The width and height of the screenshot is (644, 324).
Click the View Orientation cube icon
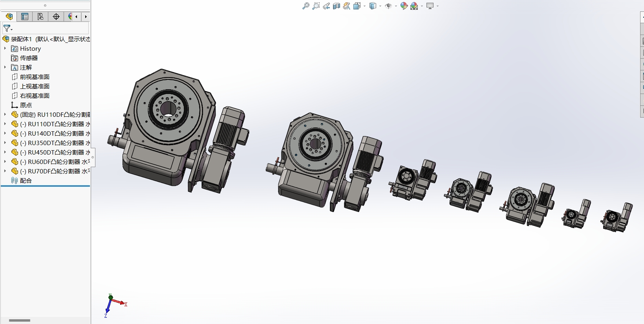click(357, 6)
